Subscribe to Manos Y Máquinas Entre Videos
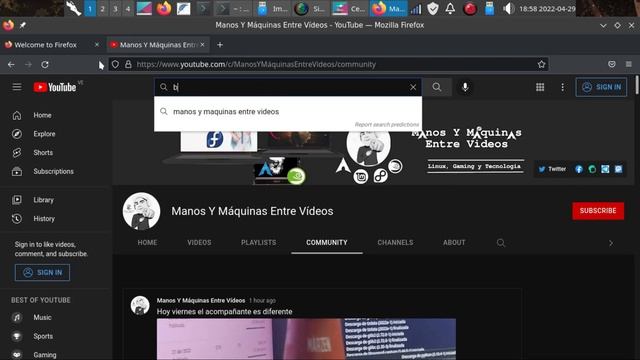Screen dimensions: 640x360 (598, 211)
